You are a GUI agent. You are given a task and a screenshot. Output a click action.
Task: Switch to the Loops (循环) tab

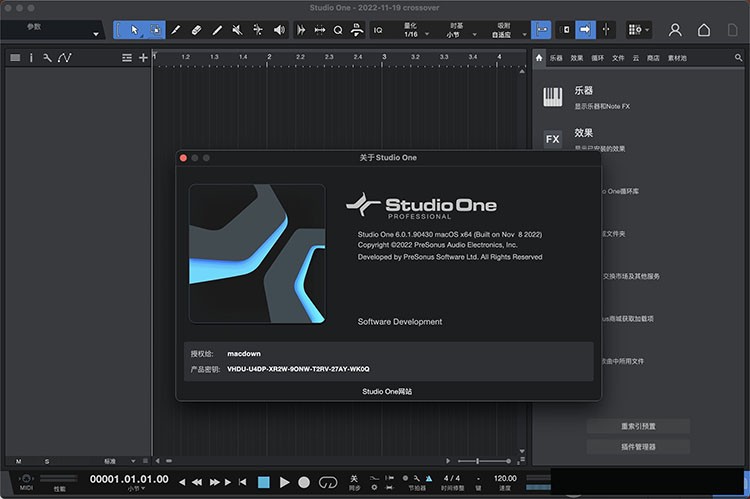(597, 58)
